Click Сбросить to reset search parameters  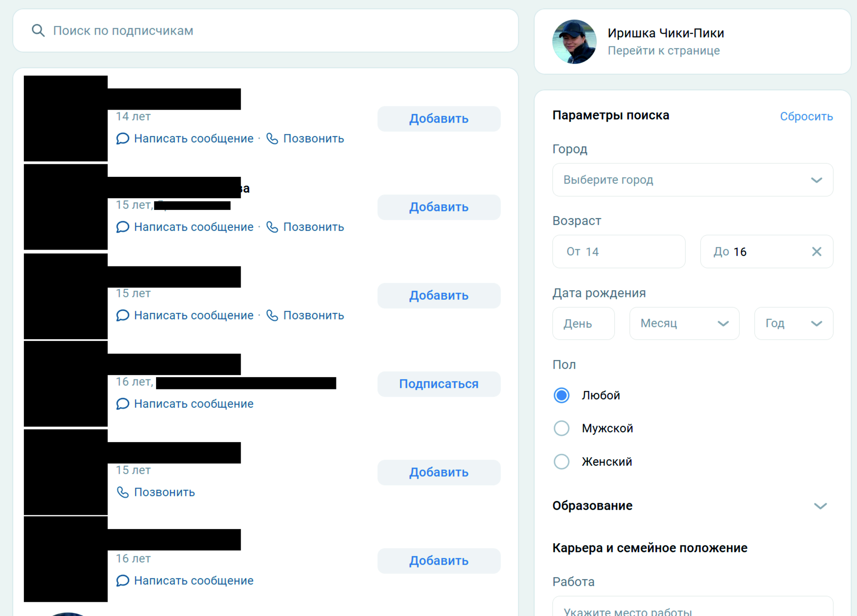pyautogui.click(x=806, y=116)
